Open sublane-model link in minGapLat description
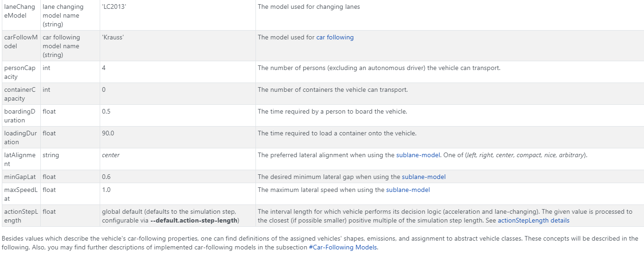 click(423, 177)
